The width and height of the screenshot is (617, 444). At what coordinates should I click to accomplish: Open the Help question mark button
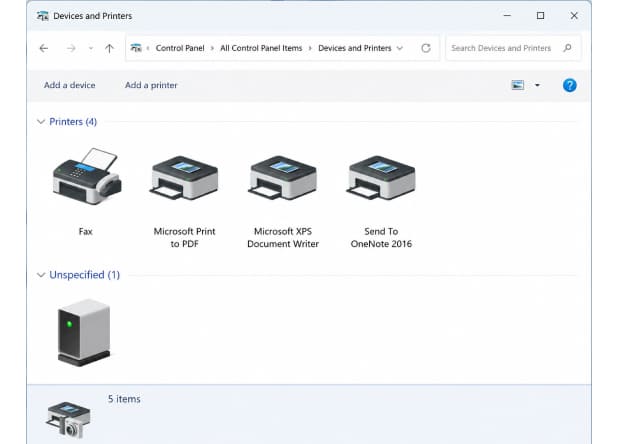569,85
